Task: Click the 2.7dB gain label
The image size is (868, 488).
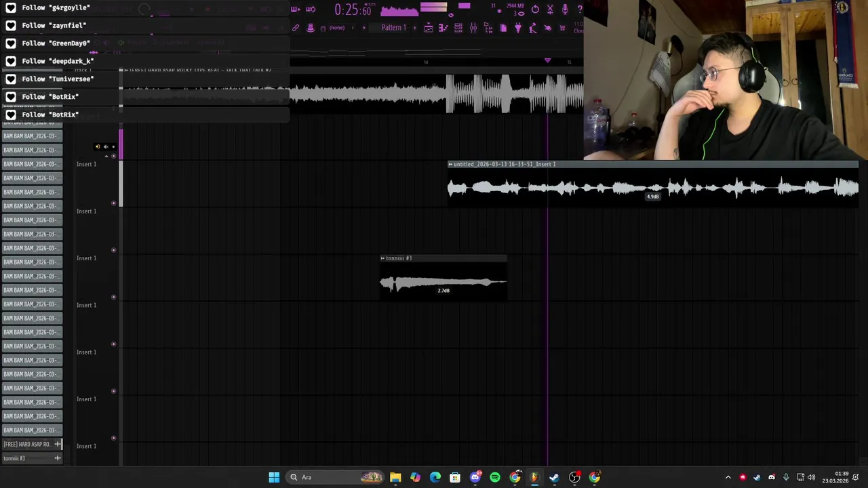Action: (443, 290)
